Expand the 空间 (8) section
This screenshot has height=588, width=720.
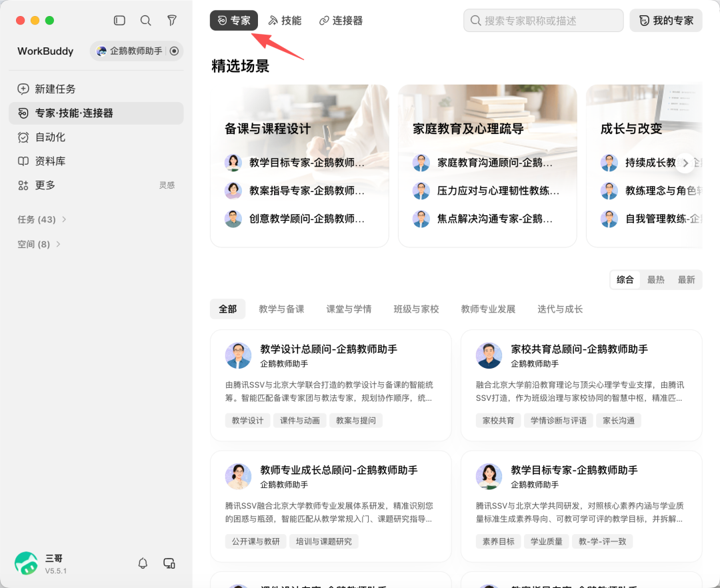click(39, 244)
